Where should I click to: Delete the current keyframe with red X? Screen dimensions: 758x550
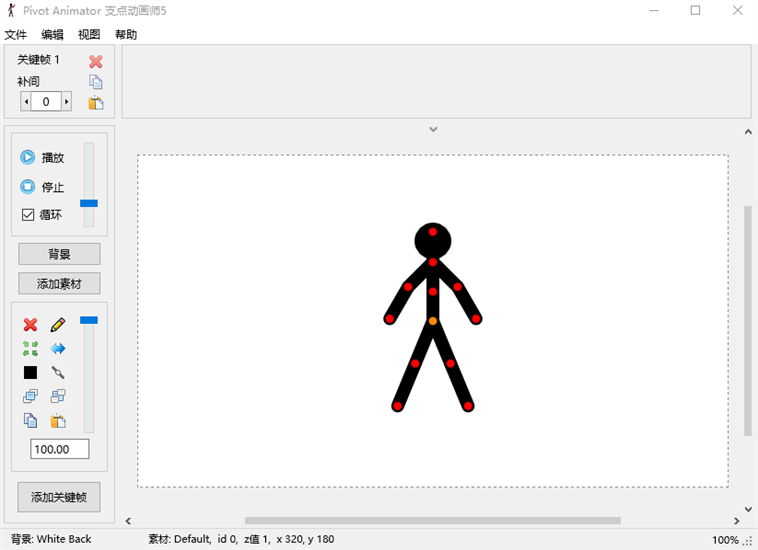pos(96,62)
